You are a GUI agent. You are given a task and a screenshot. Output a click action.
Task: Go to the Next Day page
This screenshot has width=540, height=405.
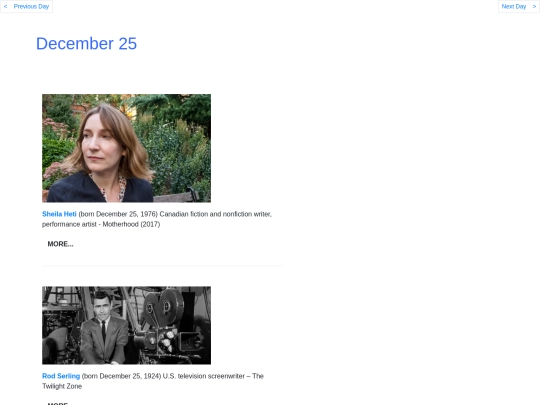tap(519, 7)
